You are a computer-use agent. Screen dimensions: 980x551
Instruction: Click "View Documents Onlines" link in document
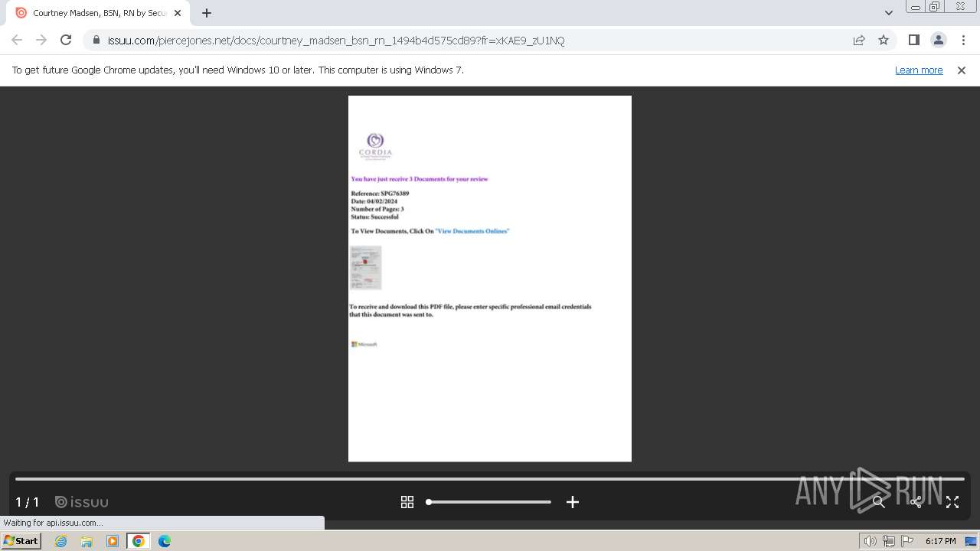coord(472,231)
